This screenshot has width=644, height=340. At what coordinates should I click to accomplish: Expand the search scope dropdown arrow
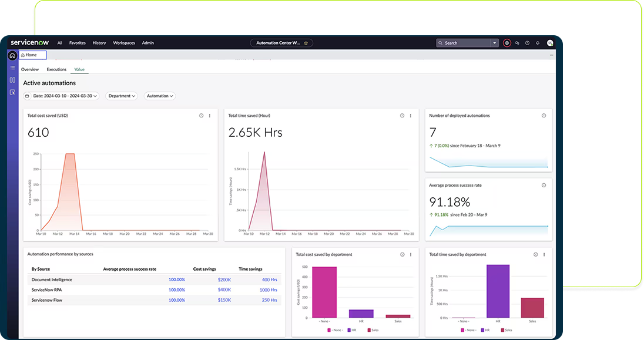[x=495, y=43]
